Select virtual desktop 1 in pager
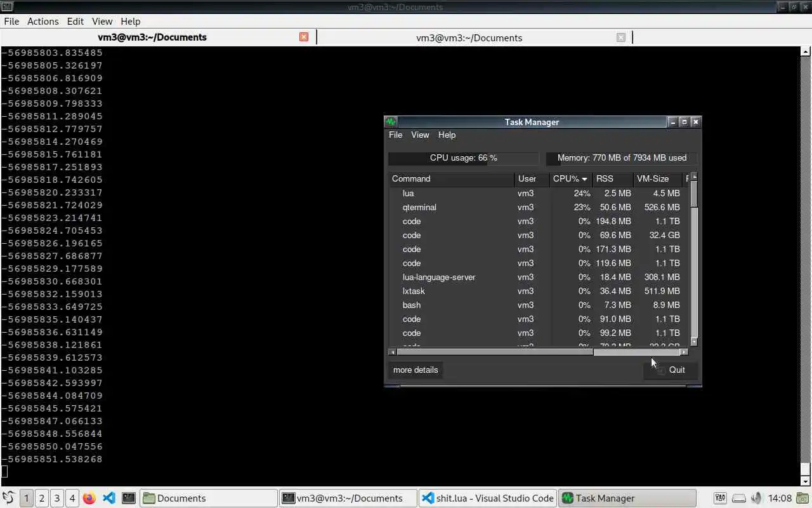 click(27, 498)
